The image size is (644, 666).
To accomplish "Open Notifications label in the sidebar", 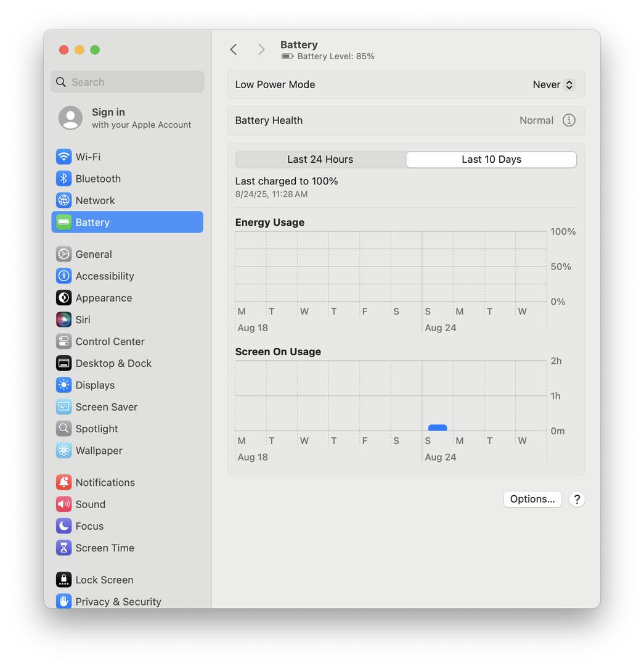I will 105,482.
